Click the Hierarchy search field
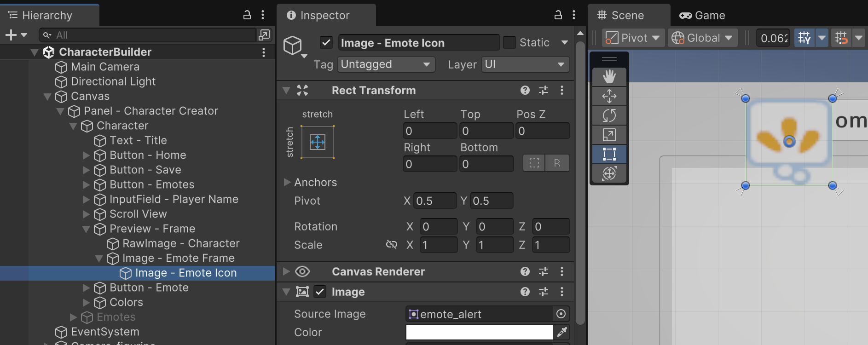Viewport: 868px width, 345px height. [x=147, y=35]
